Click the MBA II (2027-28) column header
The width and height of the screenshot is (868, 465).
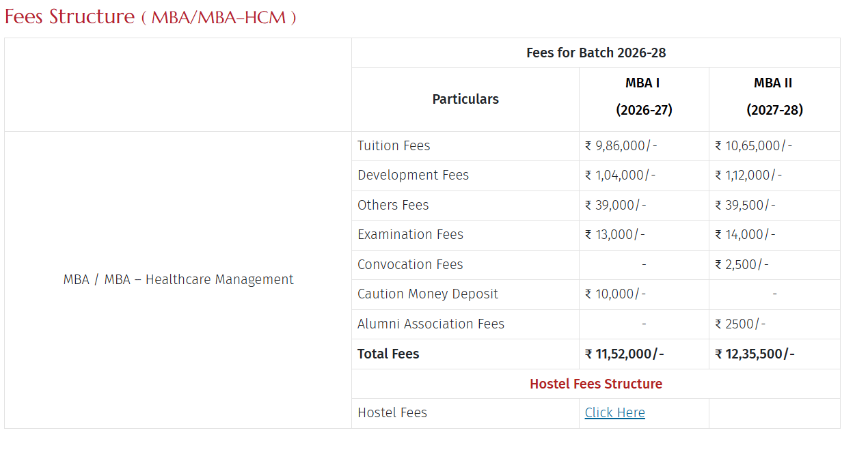click(x=774, y=96)
